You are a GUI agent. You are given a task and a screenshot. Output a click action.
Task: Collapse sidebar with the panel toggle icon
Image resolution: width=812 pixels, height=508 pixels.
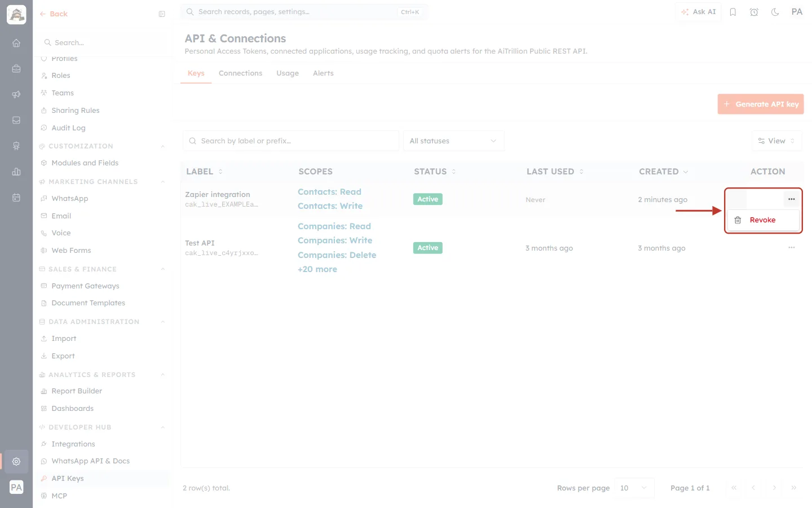(x=162, y=14)
